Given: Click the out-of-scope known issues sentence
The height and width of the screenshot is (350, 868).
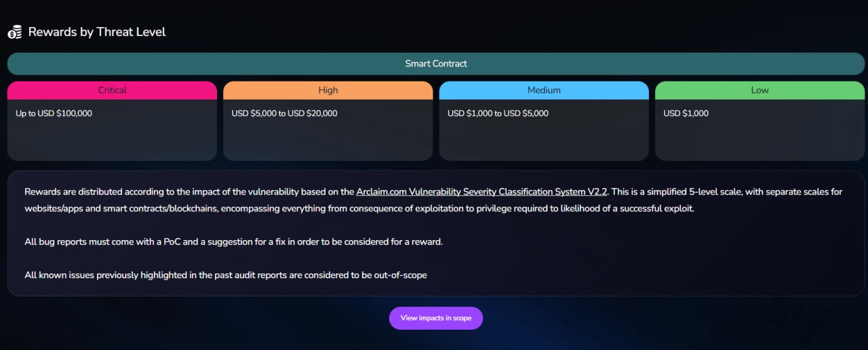Looking at the screenshot, I should (x=226, y=275).
